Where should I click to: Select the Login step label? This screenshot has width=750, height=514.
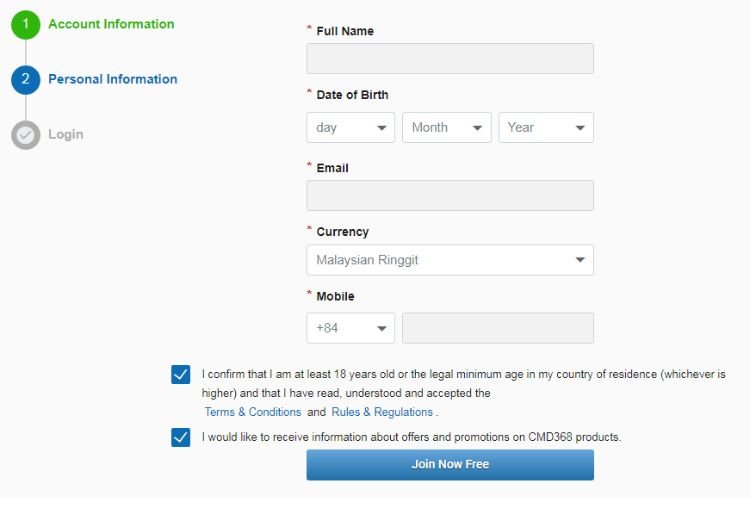66,134
